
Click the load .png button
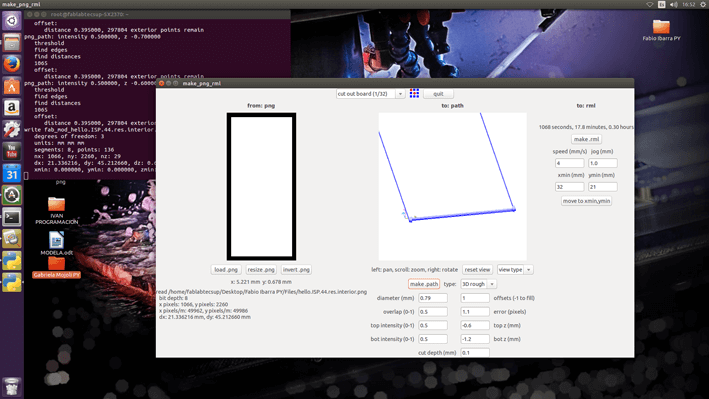[226, 270]
